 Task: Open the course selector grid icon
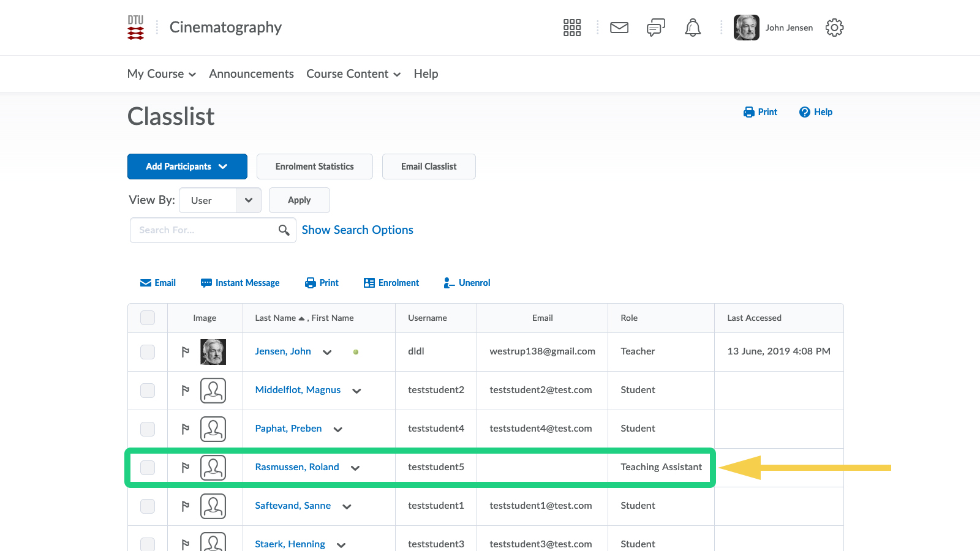[571, 28]
